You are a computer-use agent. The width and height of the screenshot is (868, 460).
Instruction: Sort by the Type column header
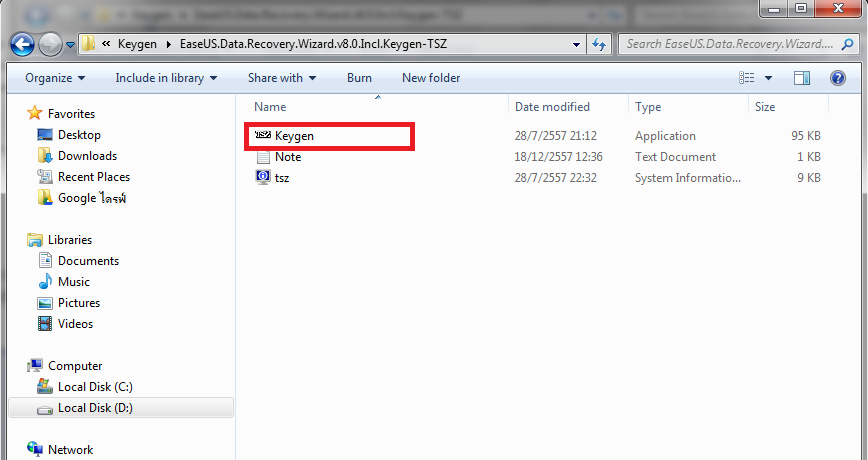click(x=648, y=107)
